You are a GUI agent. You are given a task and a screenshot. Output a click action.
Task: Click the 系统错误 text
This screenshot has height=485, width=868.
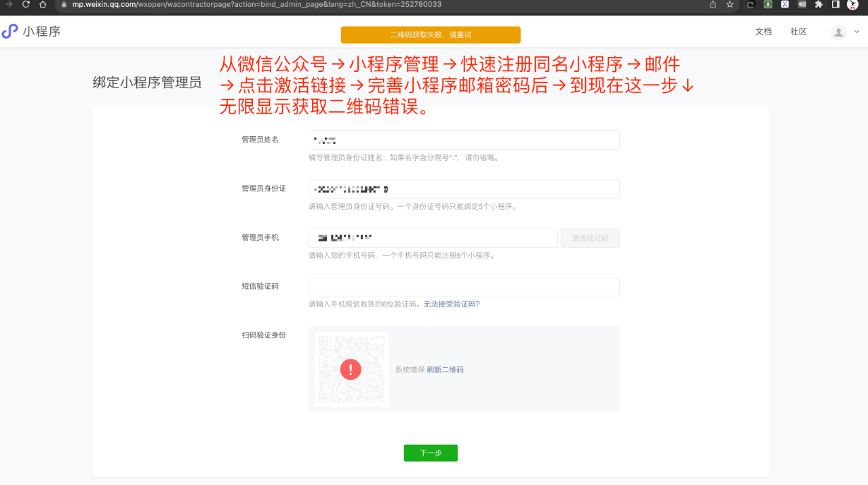410,370
